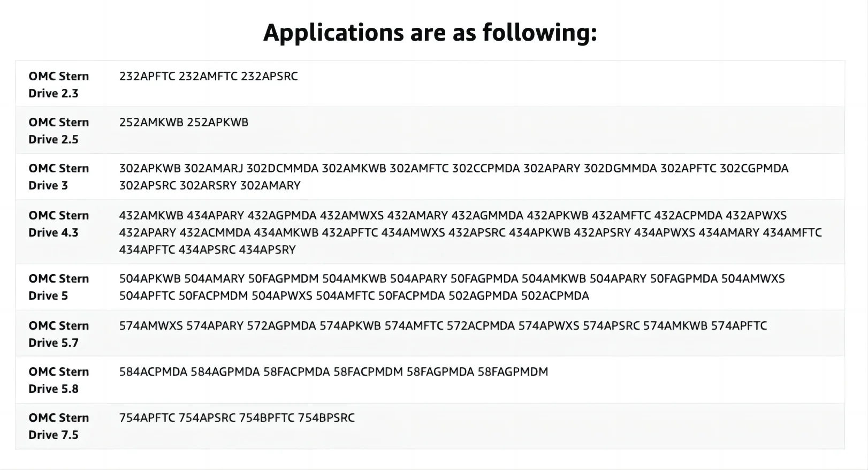Viewport: 868px width, 470px height.
Task: Select model code 302AMARY in Drive 3 row
Action: [270, 185]
